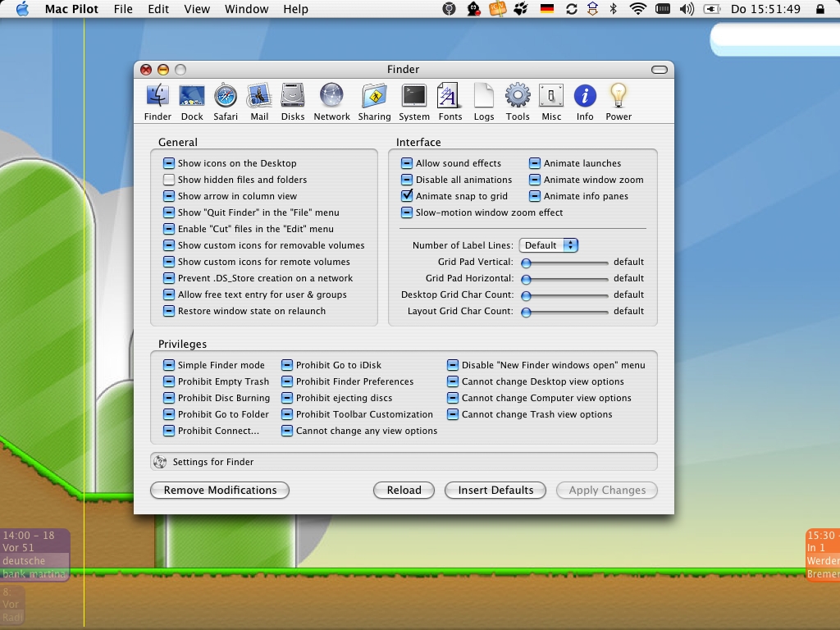Click the Bluetooth icon in menu bar
This screenshot has height=630, width=840.
pyautogui.click(x=614, y=8)
